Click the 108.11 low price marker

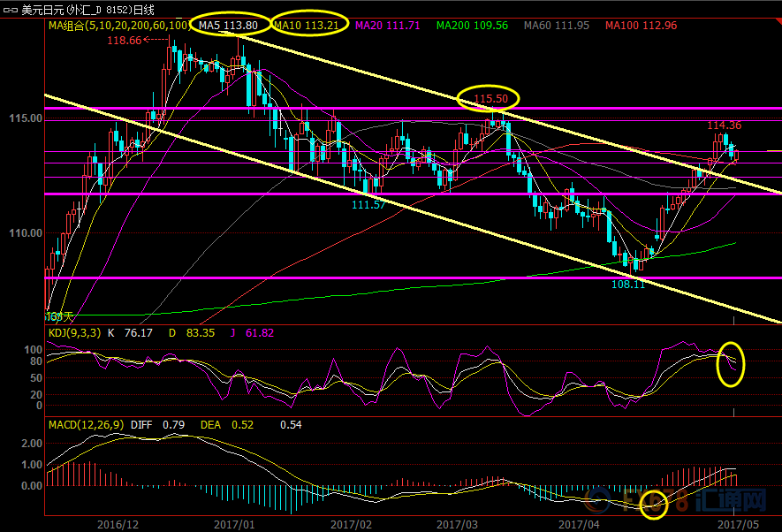pos(628,285)
